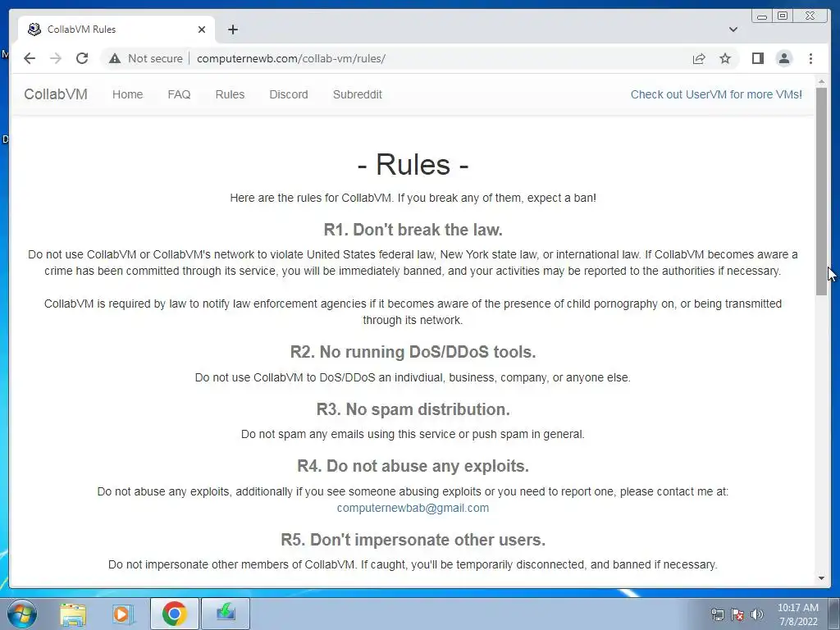Select the CollabVM Rules browser tab
The image size is (840, 630).
point(116,30)
